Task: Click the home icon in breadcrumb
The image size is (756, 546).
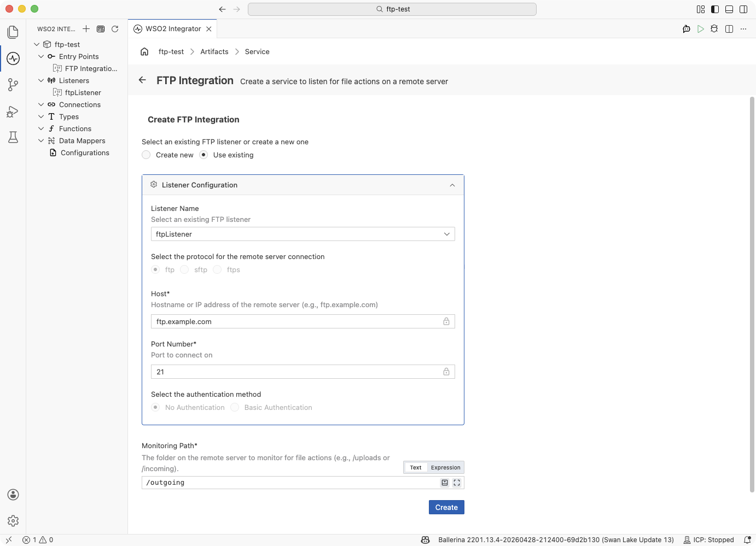Action: (x=144, y=51)
